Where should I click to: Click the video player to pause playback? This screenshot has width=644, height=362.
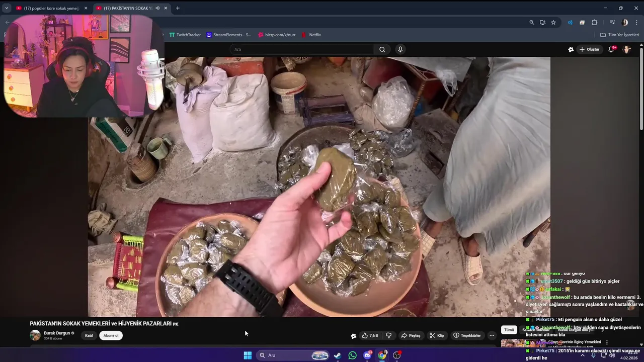[319, 187]
